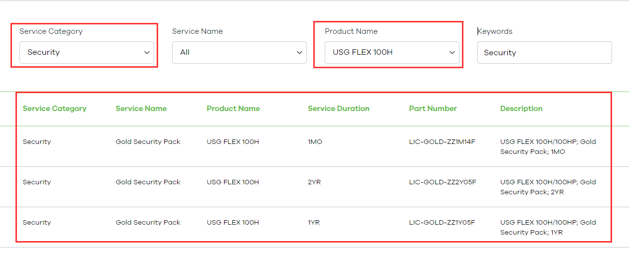
Task: Click USG FLEX 100H in the 1YR row
Action: pyautogui.click(x=232, y=223)
